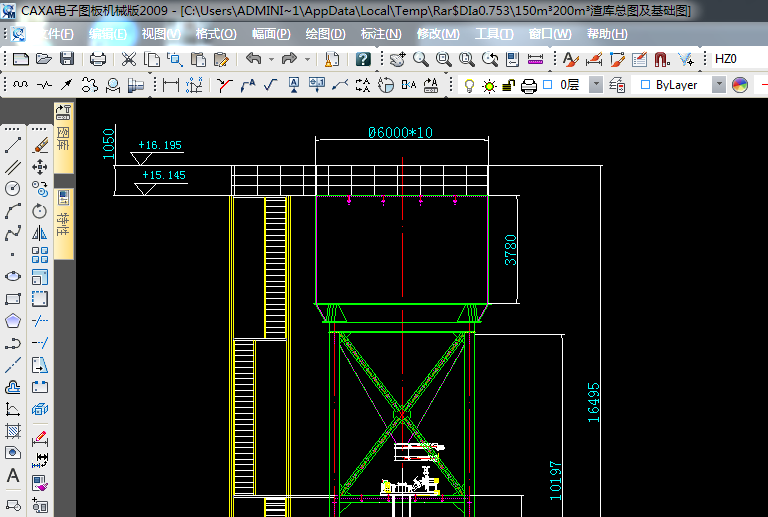
Task: Open the 幅面(P) menu
Action: tap(271, 34)
